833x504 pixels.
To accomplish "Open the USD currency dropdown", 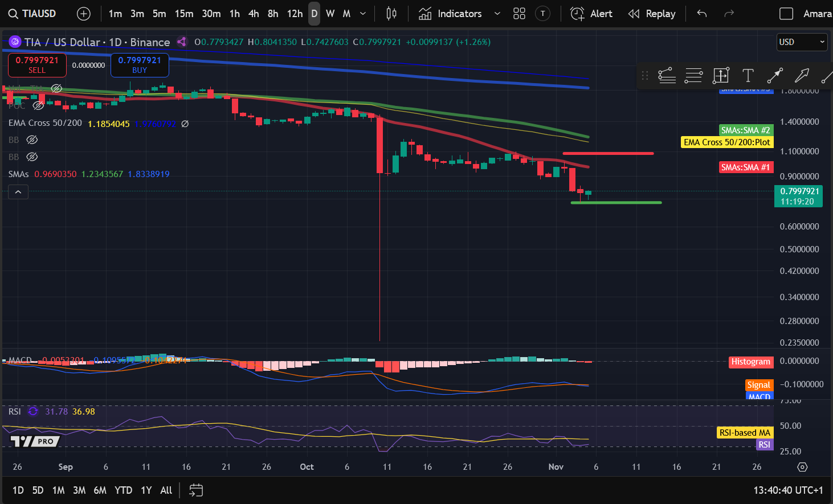I will tap(801, 42).
